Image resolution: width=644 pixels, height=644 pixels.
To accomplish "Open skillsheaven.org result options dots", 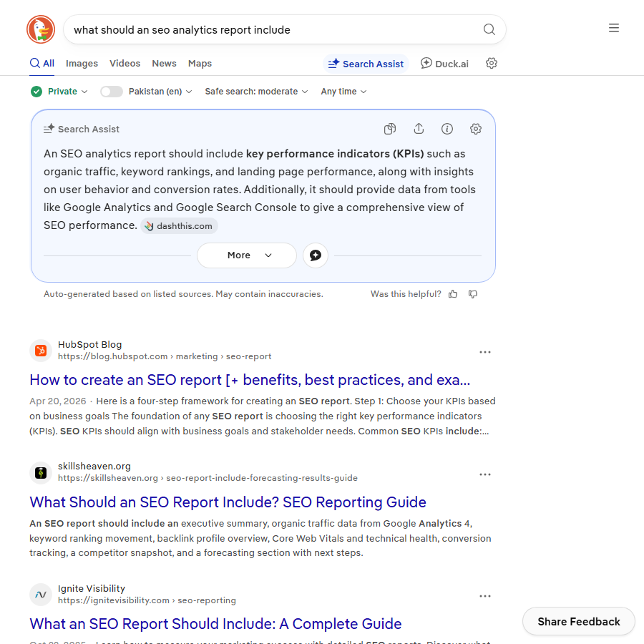I will click(x=485, y=474).
